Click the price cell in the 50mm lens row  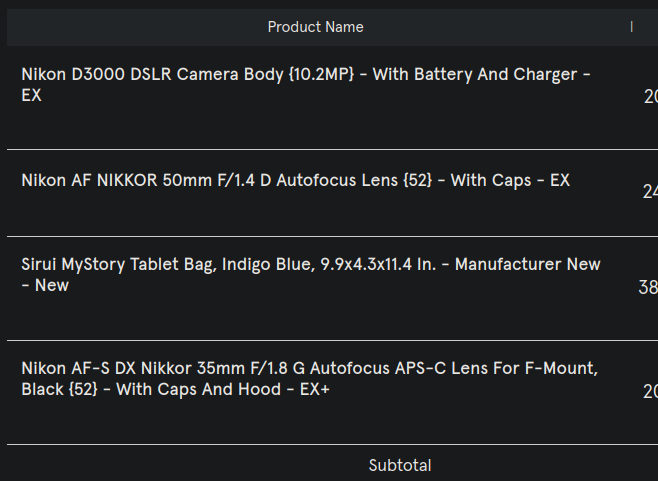(x=649, y=192)
